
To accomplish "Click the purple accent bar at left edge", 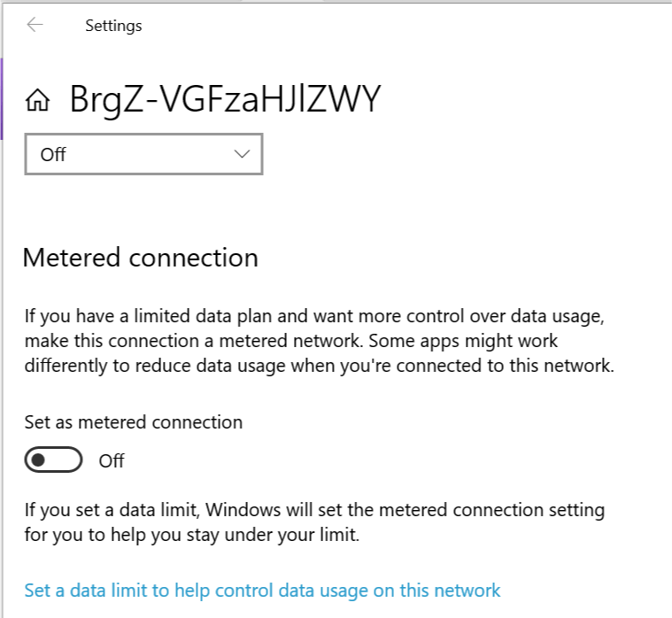I will click(x=1, y=99).
